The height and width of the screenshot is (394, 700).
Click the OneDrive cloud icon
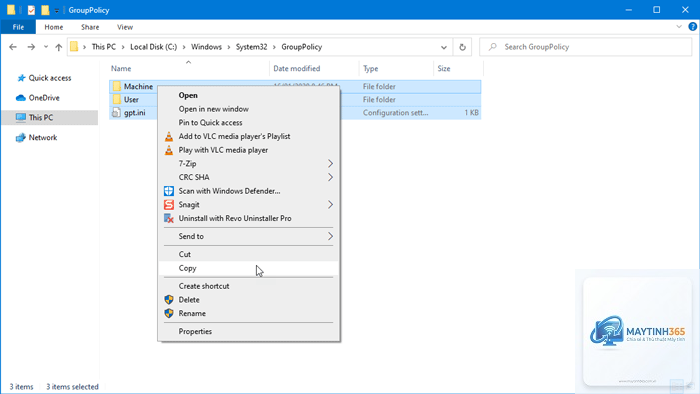coord(21,98)
